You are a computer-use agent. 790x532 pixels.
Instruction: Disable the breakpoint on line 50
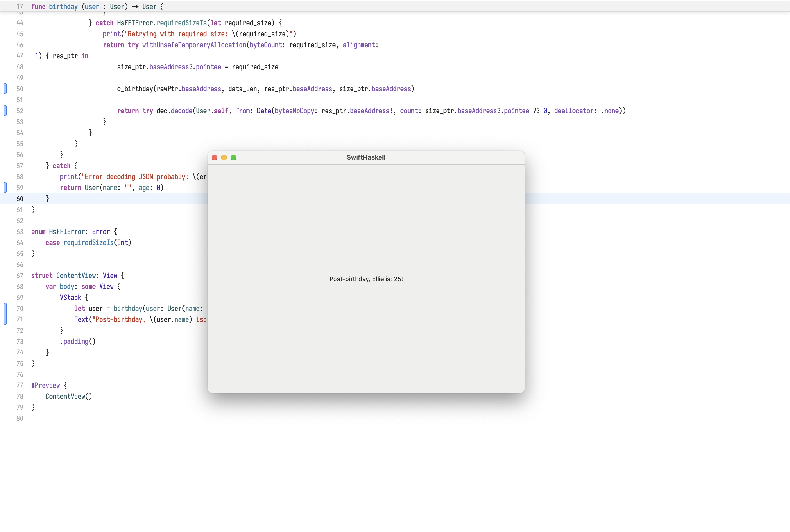(5, 89)
